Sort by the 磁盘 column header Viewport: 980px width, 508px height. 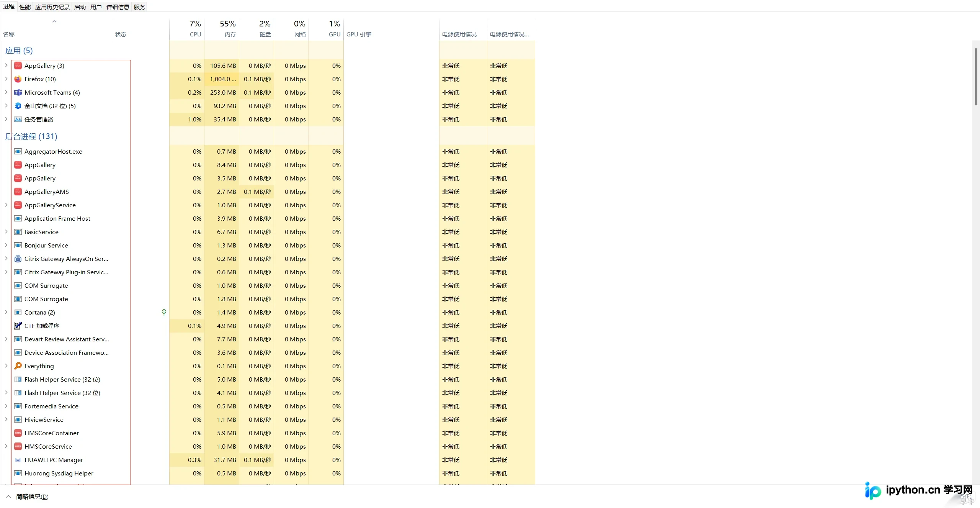click(256, 29)
